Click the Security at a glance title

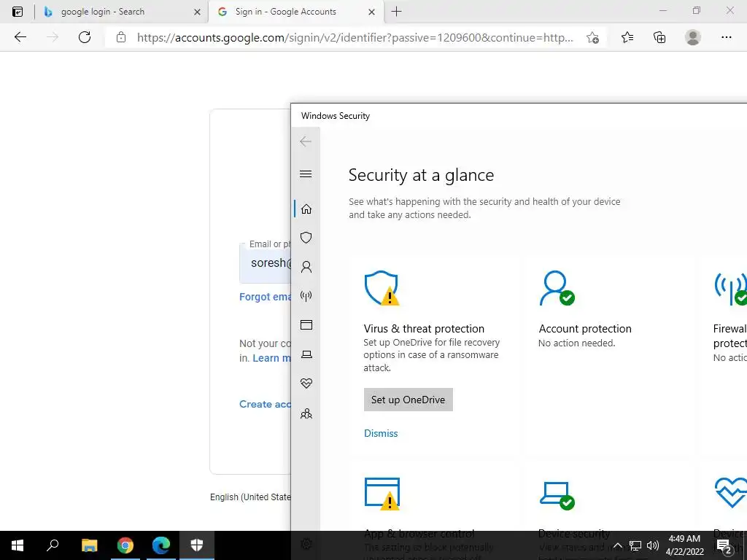(x=421, y=175)
